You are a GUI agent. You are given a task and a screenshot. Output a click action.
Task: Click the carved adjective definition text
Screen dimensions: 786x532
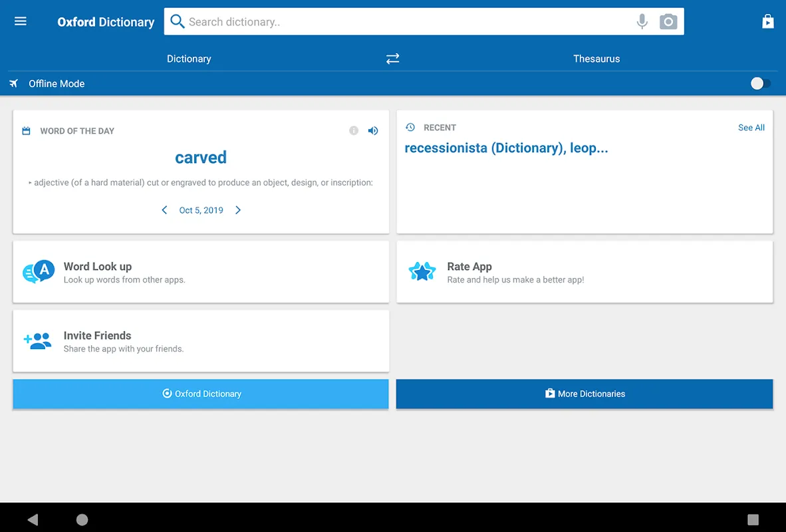(201, 182)
